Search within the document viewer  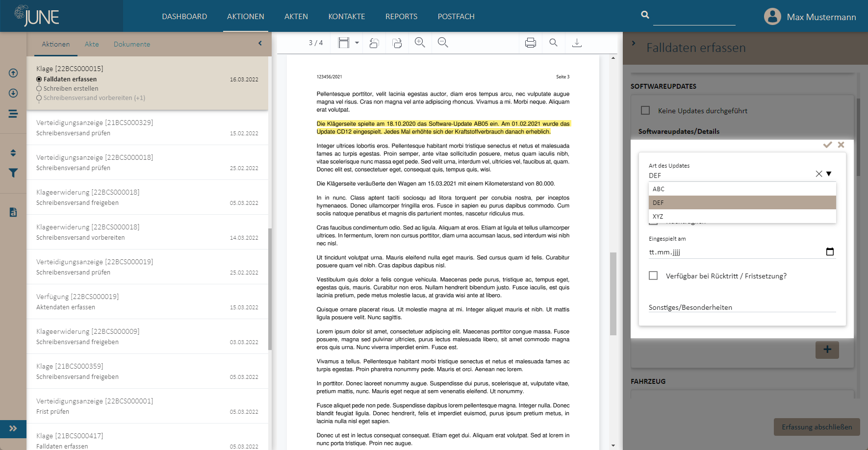coord(554,43)
